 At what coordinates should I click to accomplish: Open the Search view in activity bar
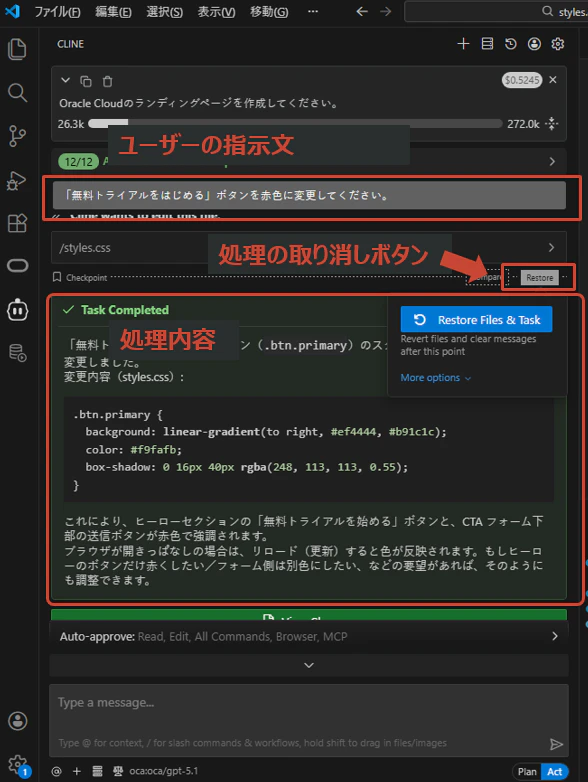click(x=17, y=93)
